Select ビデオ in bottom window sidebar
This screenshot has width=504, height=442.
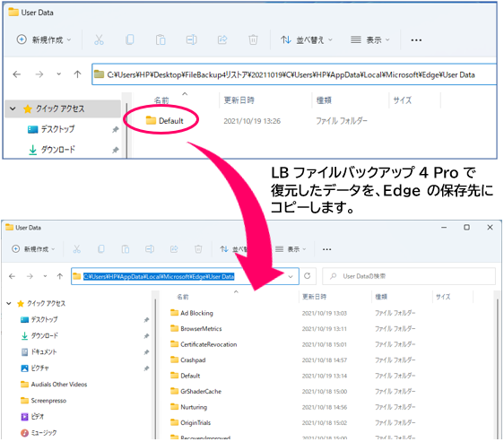click(x=32, y=417)
